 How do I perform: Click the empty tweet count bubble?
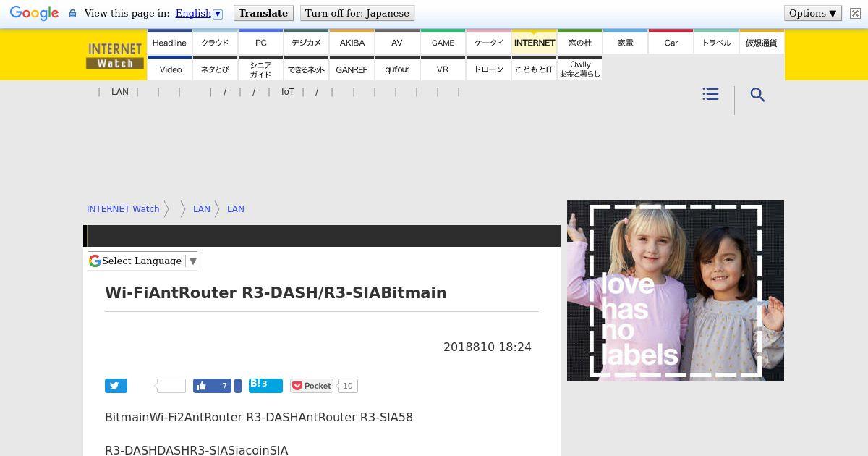coord(171,386)
